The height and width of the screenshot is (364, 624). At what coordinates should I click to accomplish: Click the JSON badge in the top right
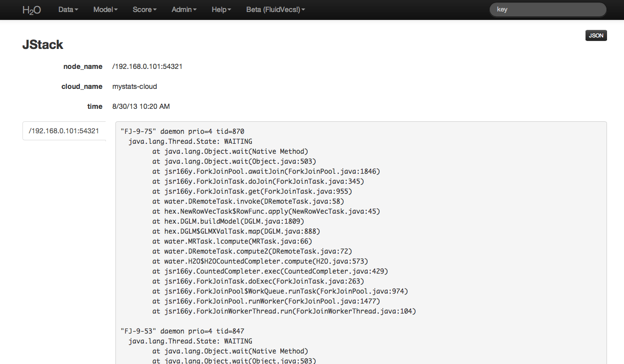pos(596,35)
